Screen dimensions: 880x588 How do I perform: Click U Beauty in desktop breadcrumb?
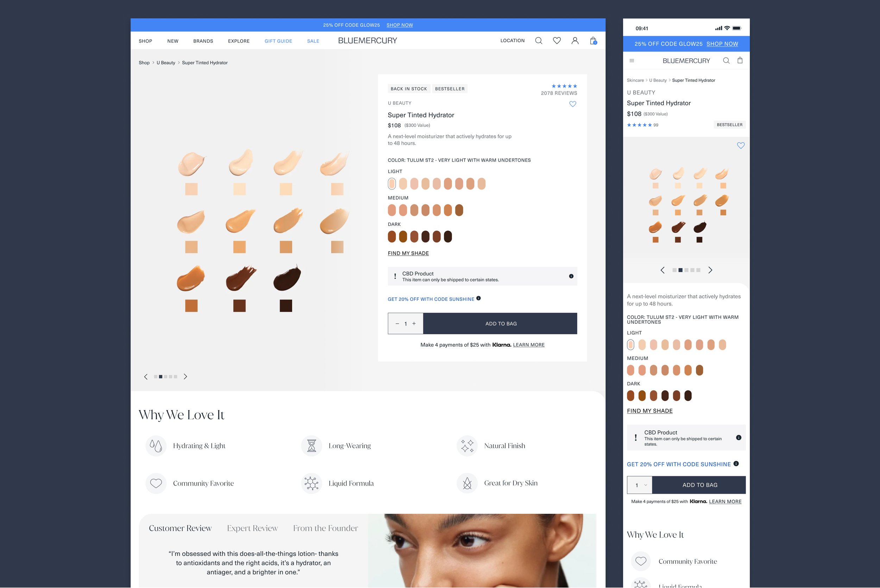(166, 63)
